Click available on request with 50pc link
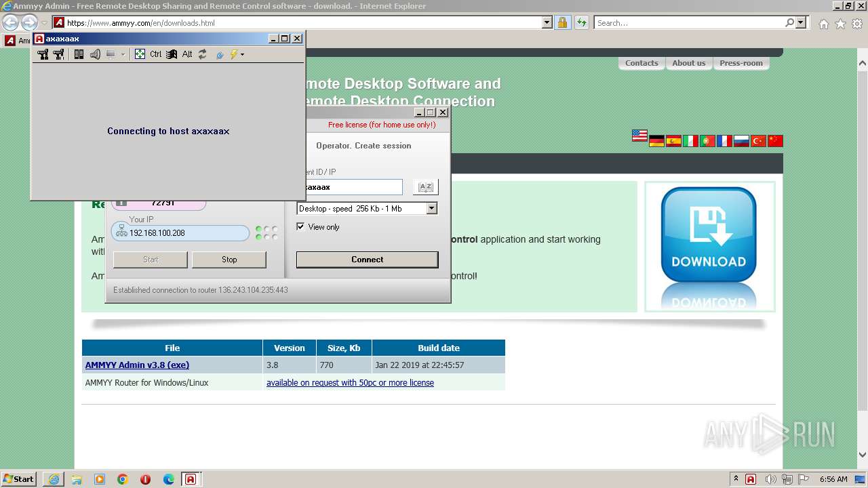Image resolution: width=868 pixels, height=488 pixels. 350,383
